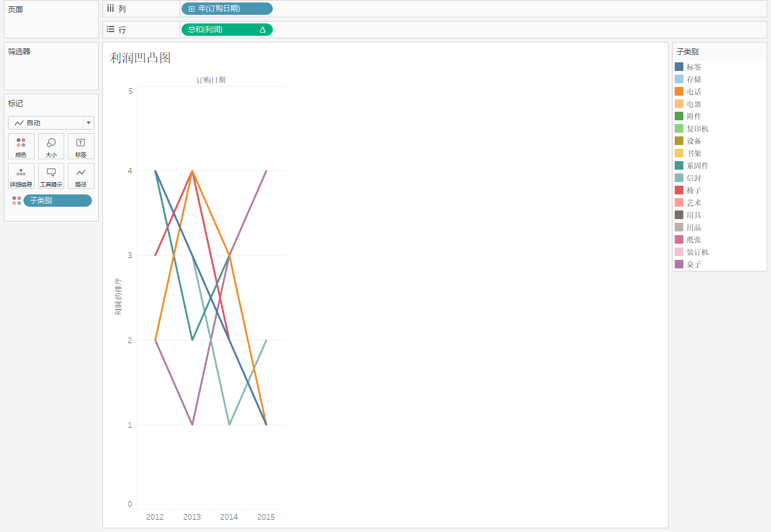Viewport: 771px width, 532px height.
Task: Click the 标签 dark blue legend swatch
Action: point(679,67)
